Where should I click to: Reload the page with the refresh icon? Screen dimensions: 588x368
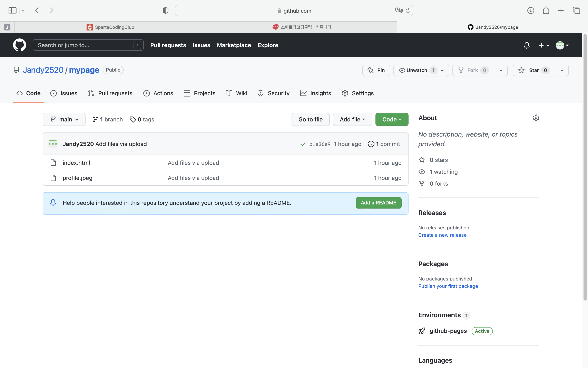coord(408,10)
